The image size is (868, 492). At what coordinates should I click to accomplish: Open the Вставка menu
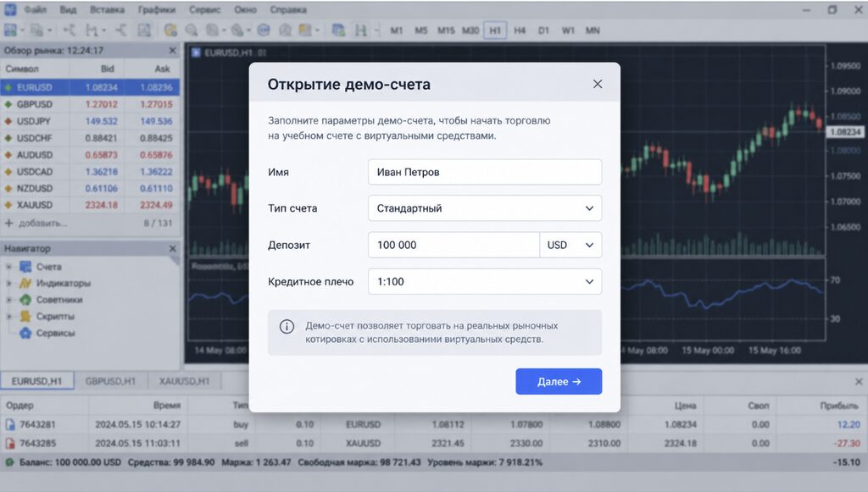click(108, 10)
